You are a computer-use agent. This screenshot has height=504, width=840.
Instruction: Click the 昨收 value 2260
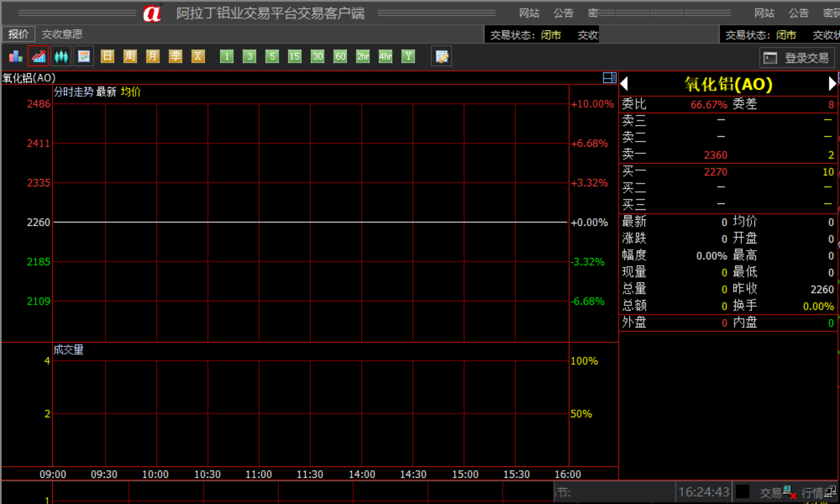coord(822,290)
